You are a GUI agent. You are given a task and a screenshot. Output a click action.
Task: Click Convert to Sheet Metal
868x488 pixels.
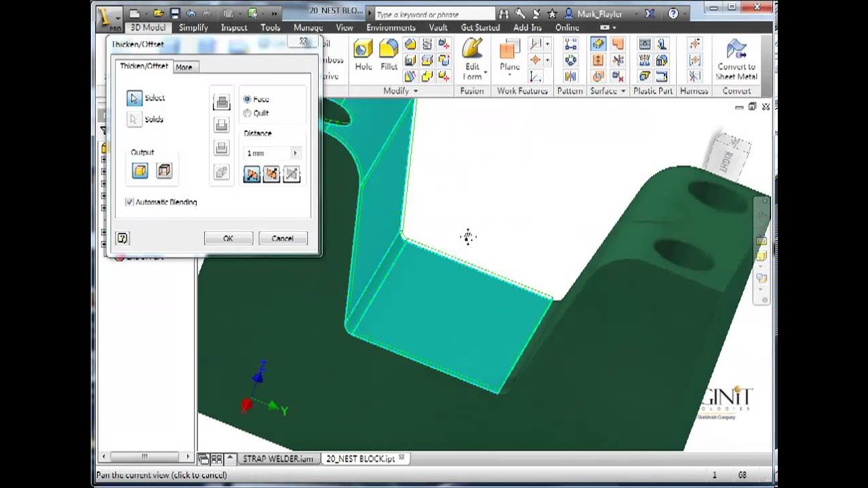736,60
